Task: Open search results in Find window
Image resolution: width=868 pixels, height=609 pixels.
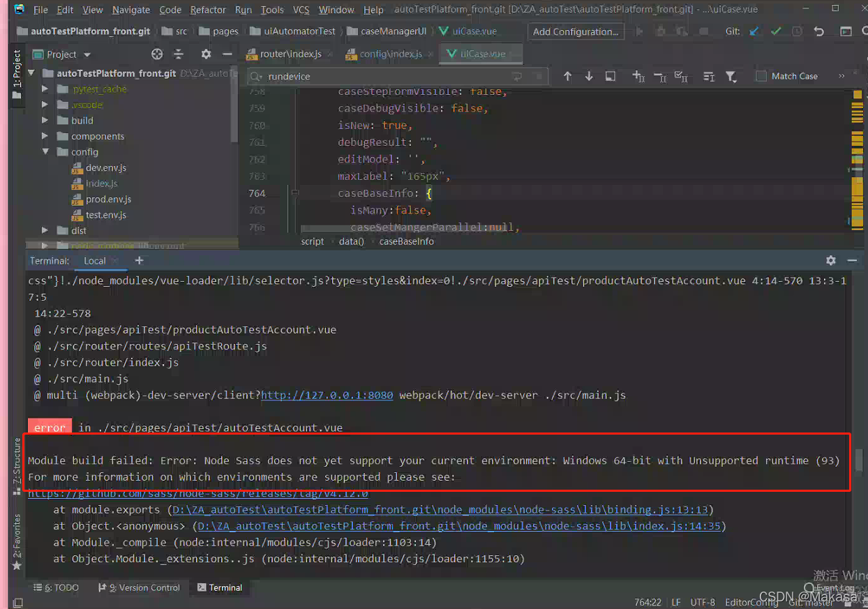Action: [x=611, y=76]
